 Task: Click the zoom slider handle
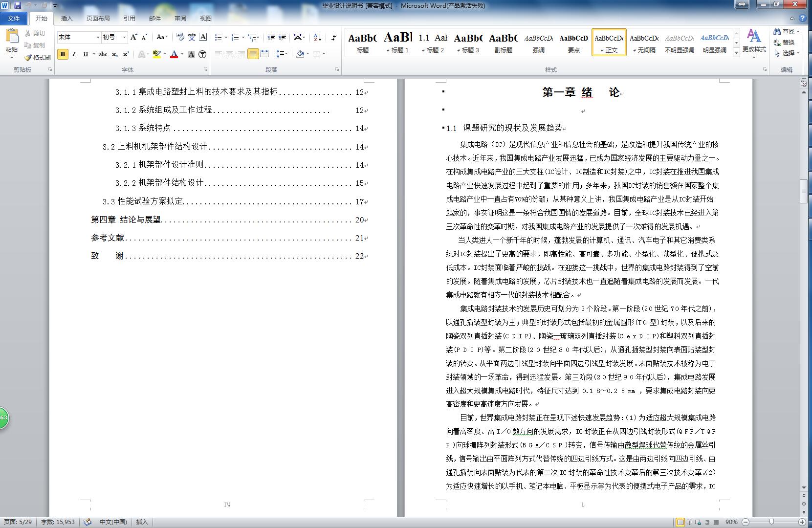coord(772,522)
